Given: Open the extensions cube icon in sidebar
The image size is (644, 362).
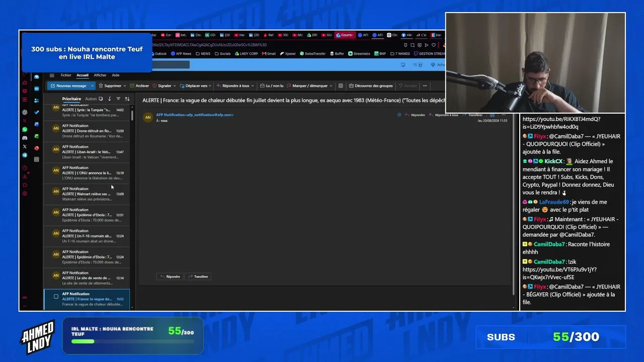Looking at the screenshot, I should pyautogui.click(x=25, y=185).
